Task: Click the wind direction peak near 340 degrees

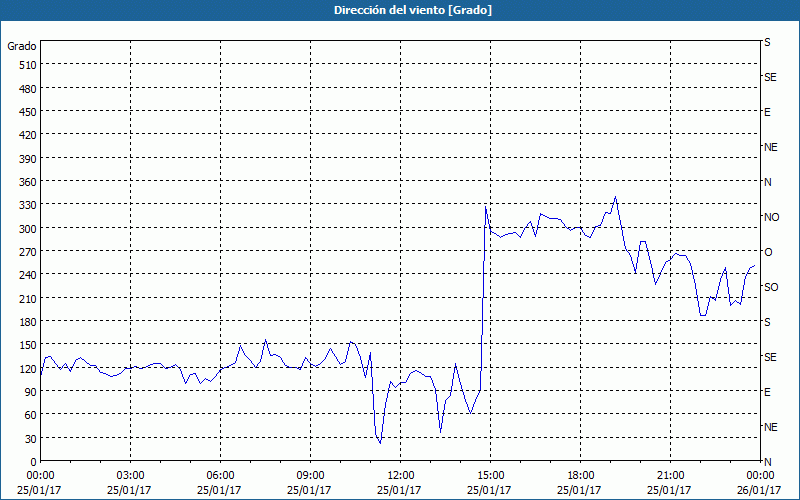Action: coord(615,197)
